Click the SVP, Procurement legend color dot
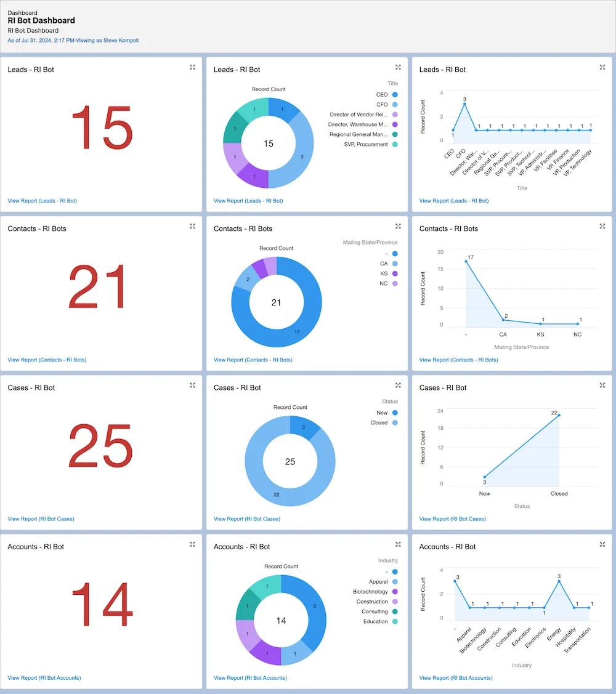616x694 pixels. point(395,144)
